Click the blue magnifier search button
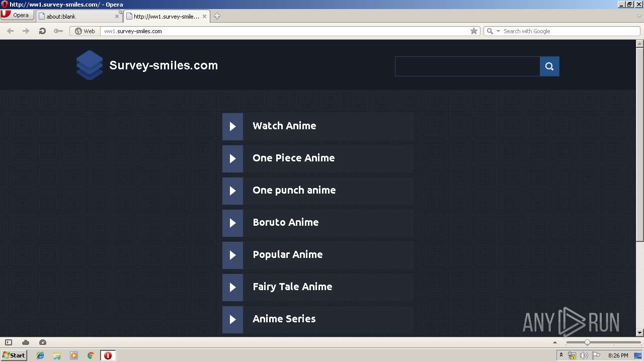644x362 pixels. coord(549,66)
